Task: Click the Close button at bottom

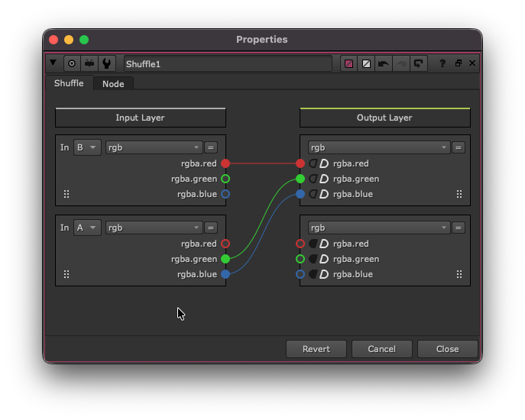Action: tap(447, 349)
